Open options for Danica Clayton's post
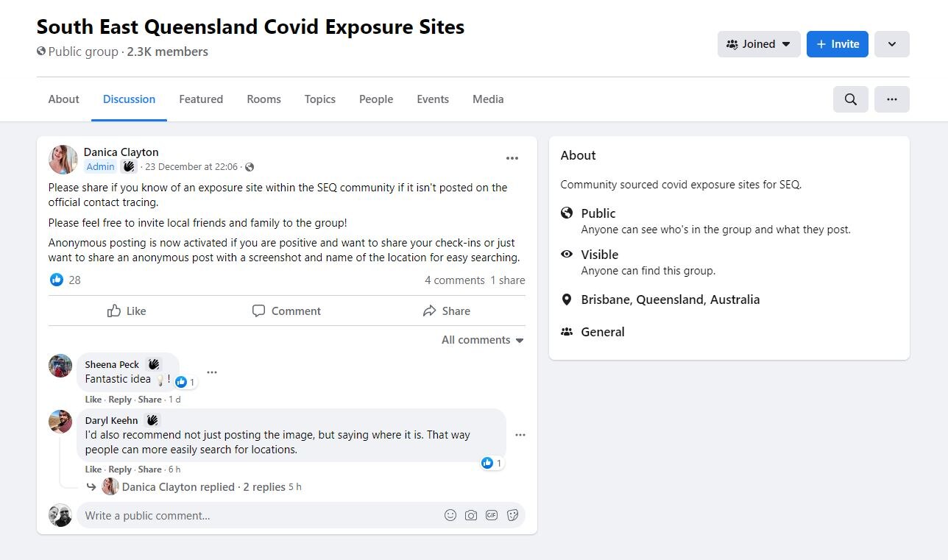The height and width of the screenshot is (560, 948). 512,157
